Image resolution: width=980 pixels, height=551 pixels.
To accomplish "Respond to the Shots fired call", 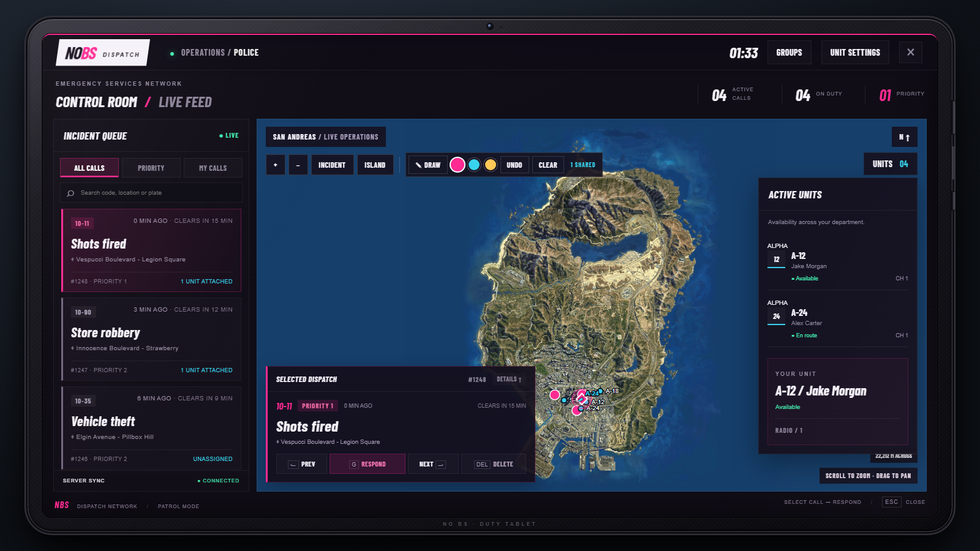I will 367,464.
